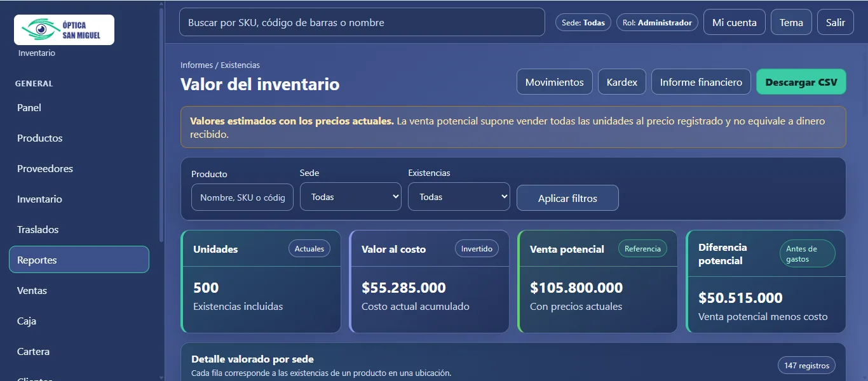Click the Rol: Administrador chip
868x381 pixels.
657,22
